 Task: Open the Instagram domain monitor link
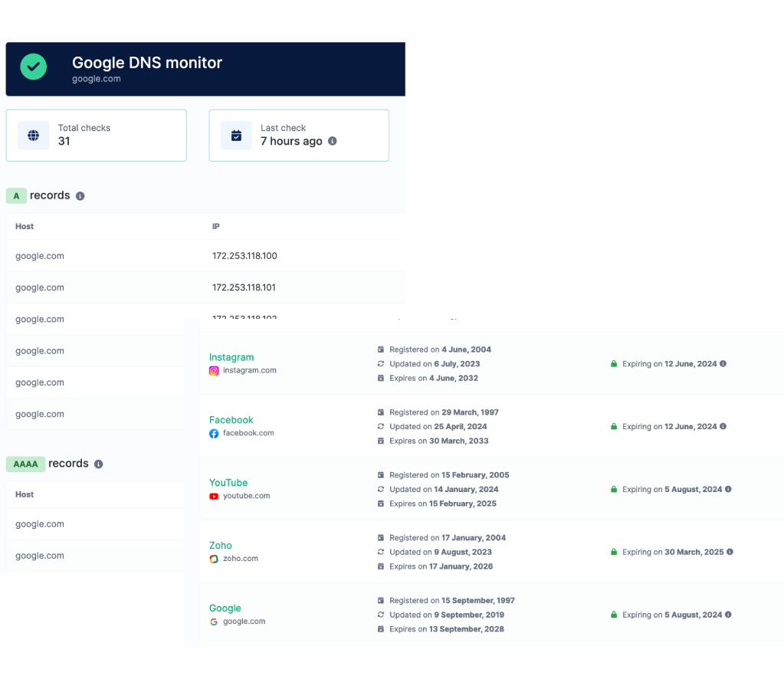pos(231,357)
